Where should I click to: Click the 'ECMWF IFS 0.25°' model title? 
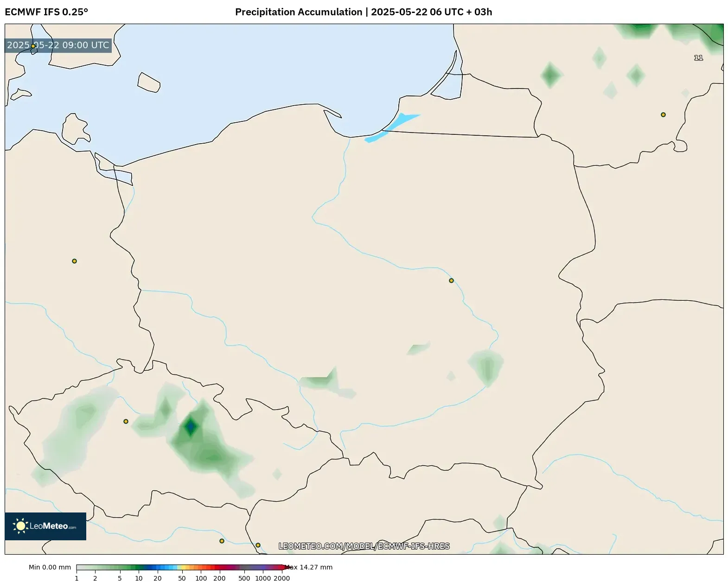pos(46,12)
